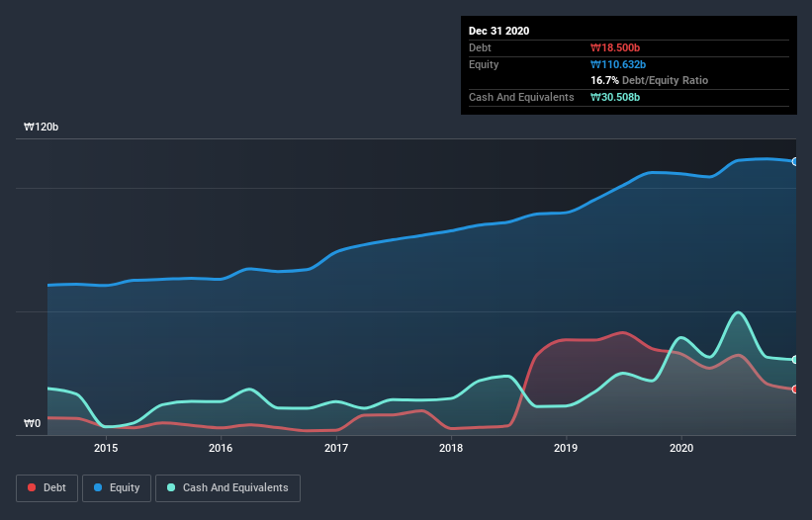Click the ₩110.632b equity value

coord(618,64)
